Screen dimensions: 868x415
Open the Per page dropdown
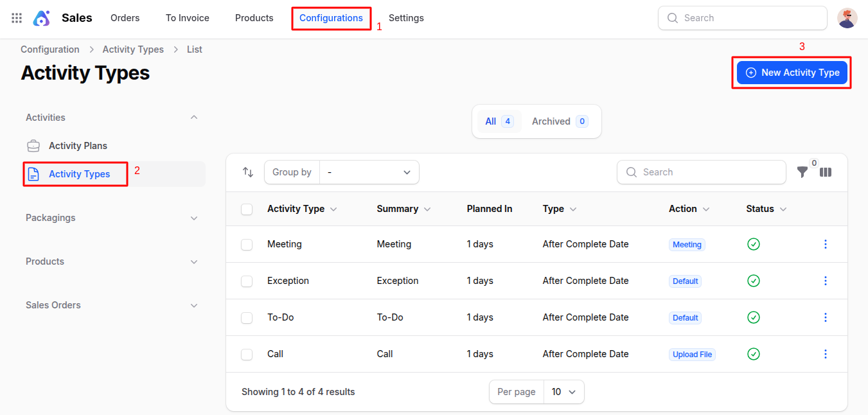point(563,391)
